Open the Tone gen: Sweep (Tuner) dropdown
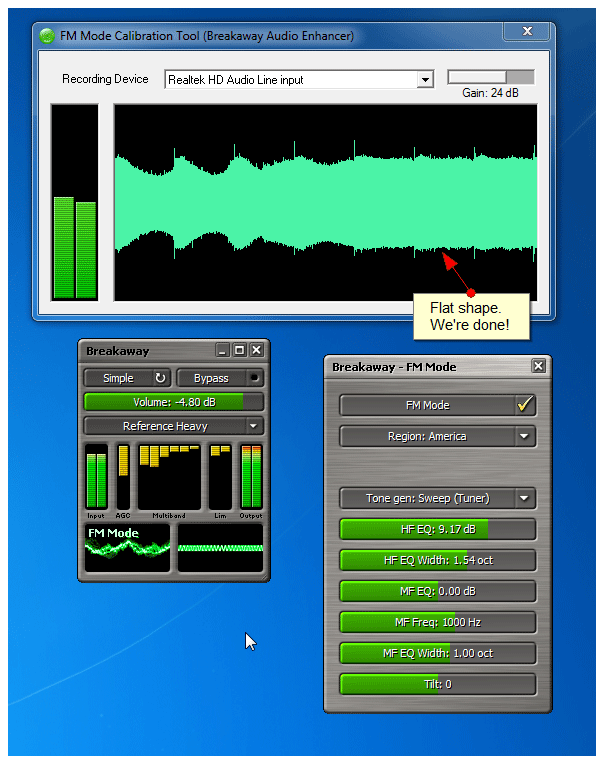The image size is (603, 764). tap(525, 498)
